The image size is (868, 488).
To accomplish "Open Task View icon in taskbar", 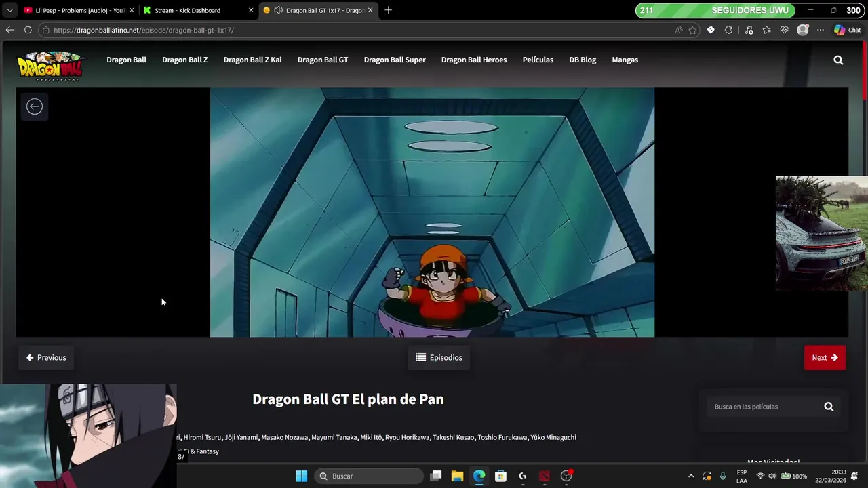I will tap(436, 476).
